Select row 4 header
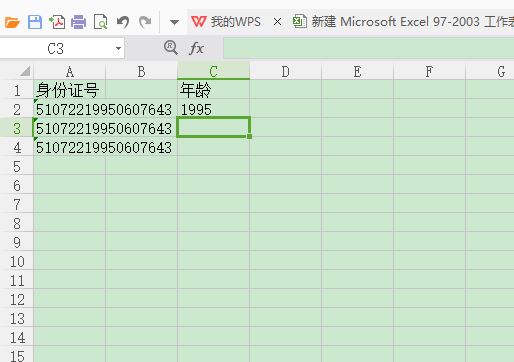This screenshot has height=362, width=514. tap(17, 147)
